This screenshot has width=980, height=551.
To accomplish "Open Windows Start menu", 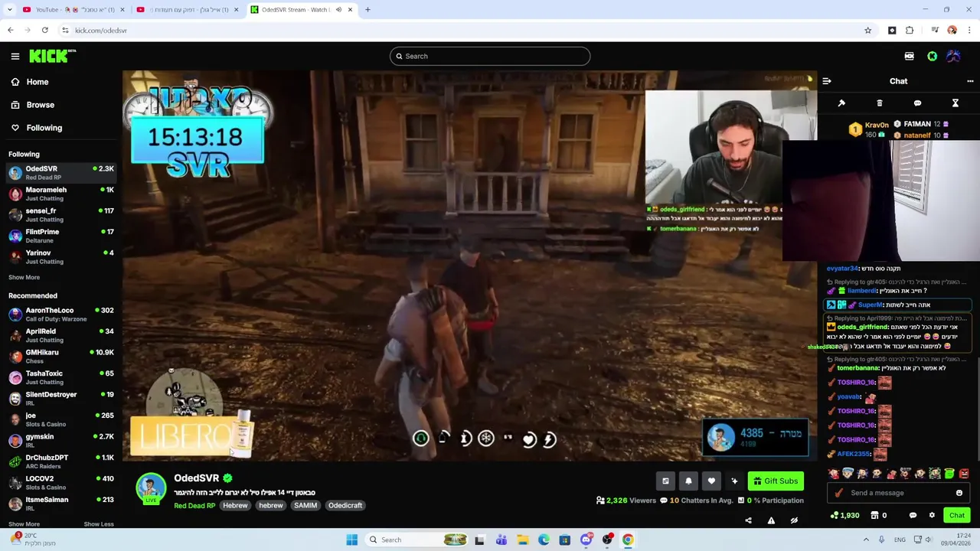I will pyautogui.click(x=351, y=540).
